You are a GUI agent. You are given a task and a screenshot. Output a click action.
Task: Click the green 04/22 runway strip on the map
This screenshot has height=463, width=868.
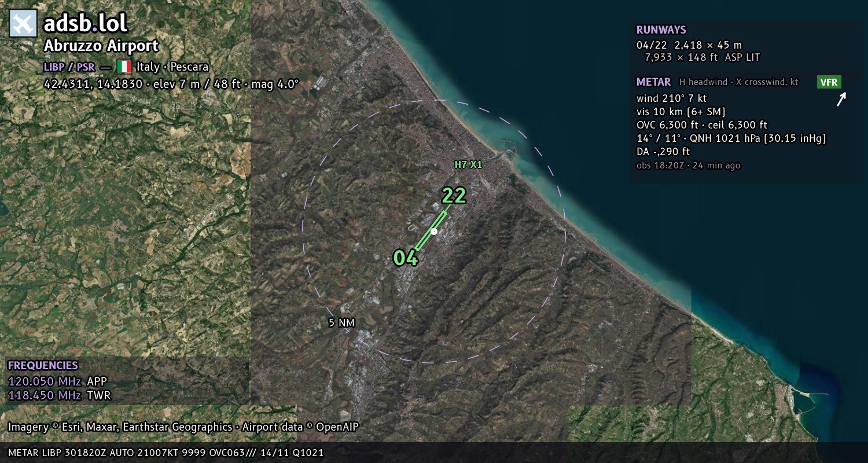(431, 231)
